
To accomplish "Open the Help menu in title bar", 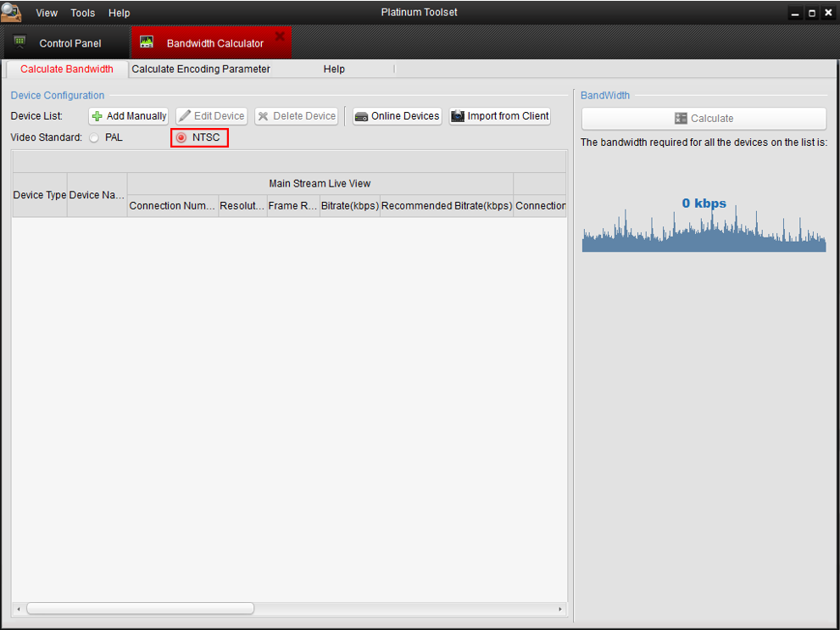I will pos(120,13).
